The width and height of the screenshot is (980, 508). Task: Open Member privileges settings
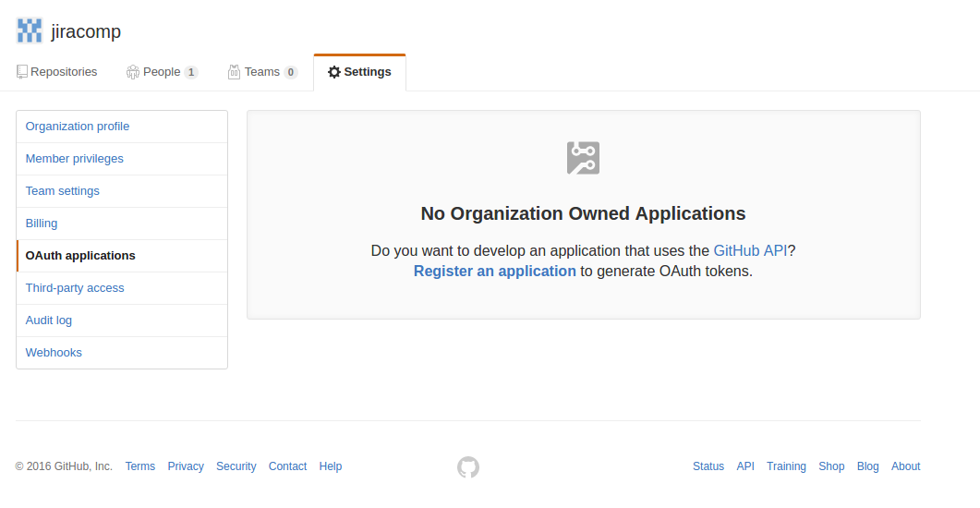point(122,159)
